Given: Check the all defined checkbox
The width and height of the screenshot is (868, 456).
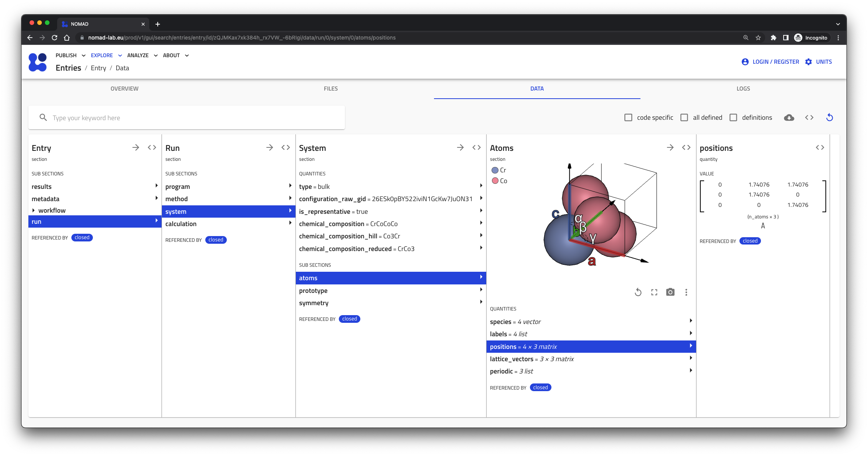Looking at the screenshot, I should point(685,117).
